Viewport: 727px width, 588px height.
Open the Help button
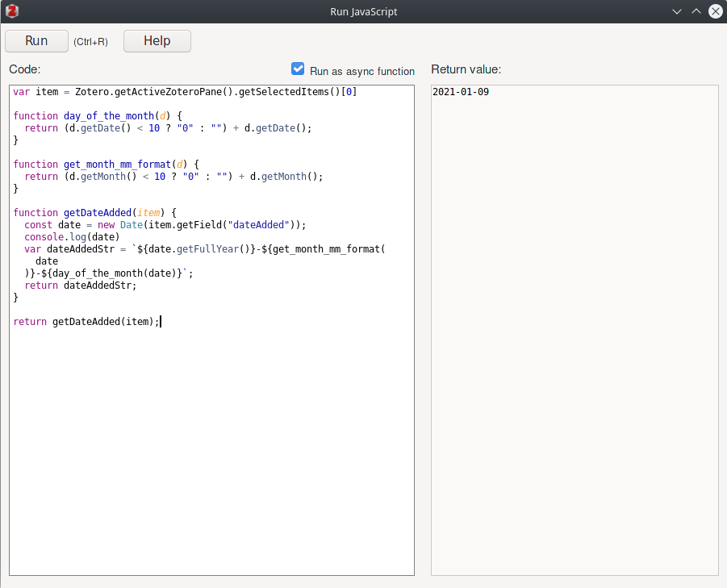(157, 41)
